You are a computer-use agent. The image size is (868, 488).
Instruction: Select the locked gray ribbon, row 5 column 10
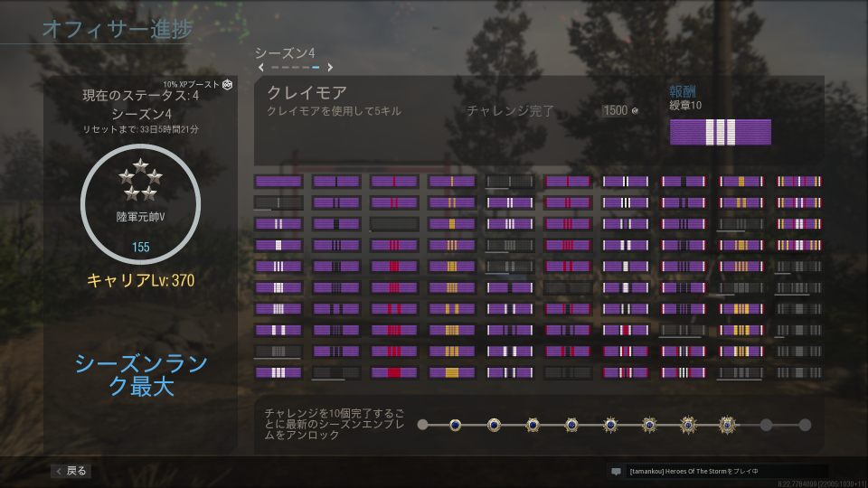coord(798,267)
